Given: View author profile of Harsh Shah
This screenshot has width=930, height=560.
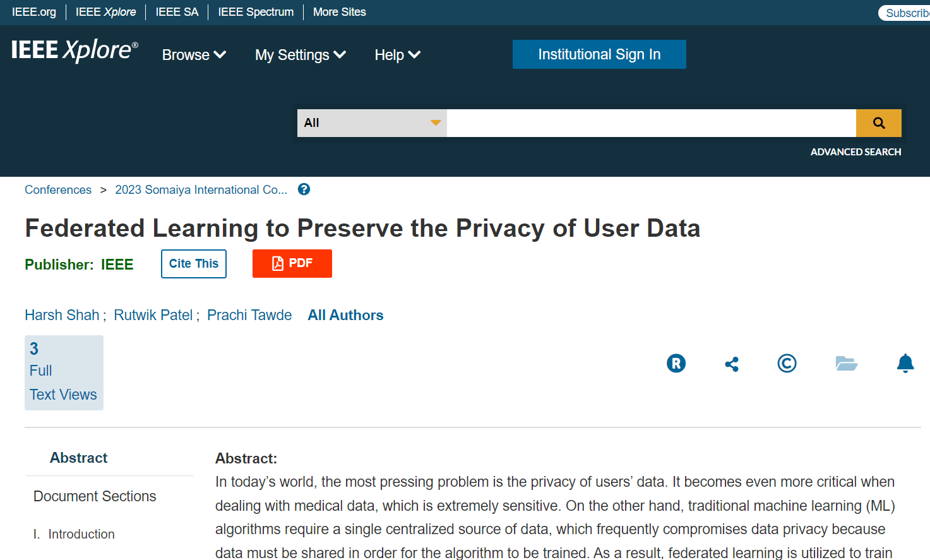Looking at the screenshot, I should click(61, 314).
